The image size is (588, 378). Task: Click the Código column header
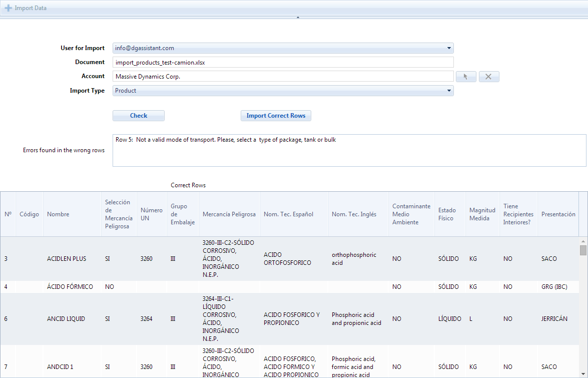click(x=29, y=214)
